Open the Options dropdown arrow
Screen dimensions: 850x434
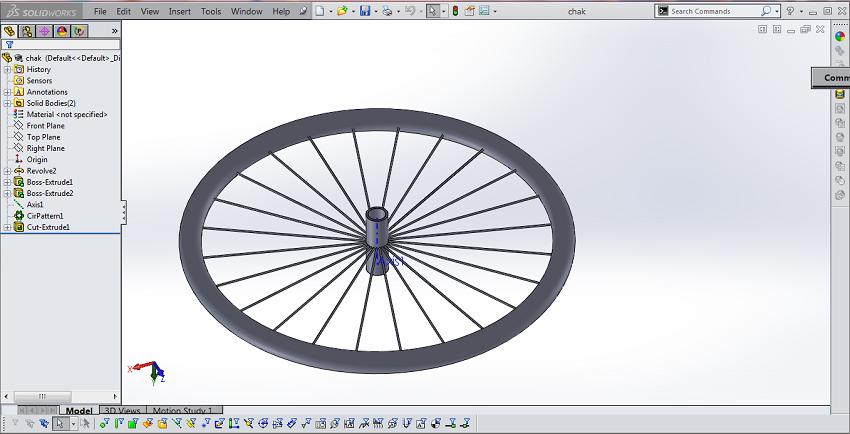[x=494, y=11]
